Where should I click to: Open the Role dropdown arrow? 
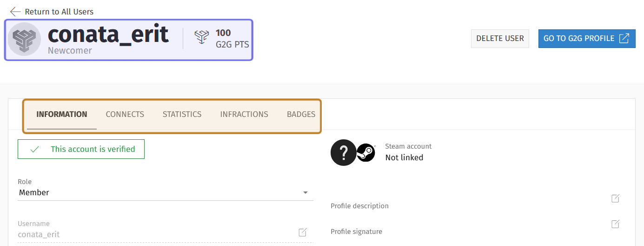(305, 192)
